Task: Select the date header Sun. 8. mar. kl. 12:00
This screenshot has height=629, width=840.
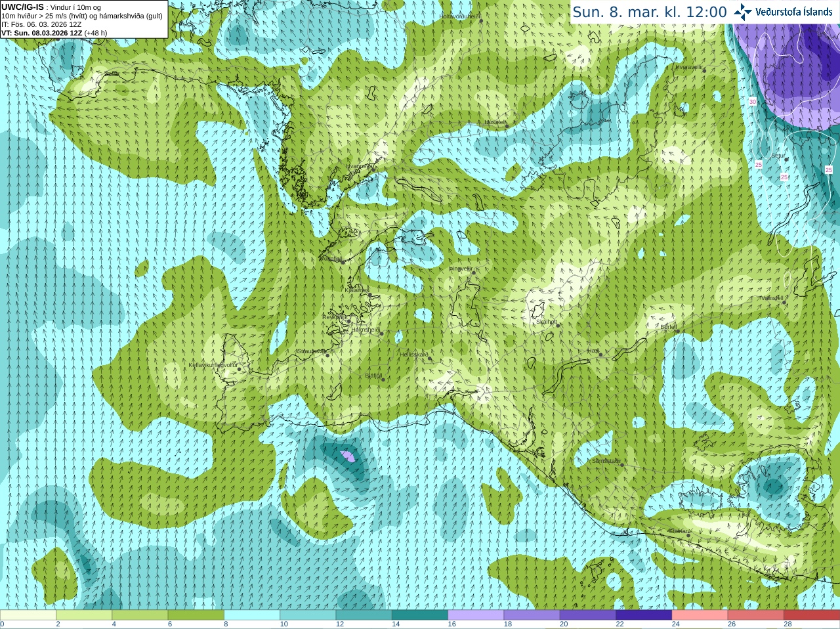Action: point(650,12)
